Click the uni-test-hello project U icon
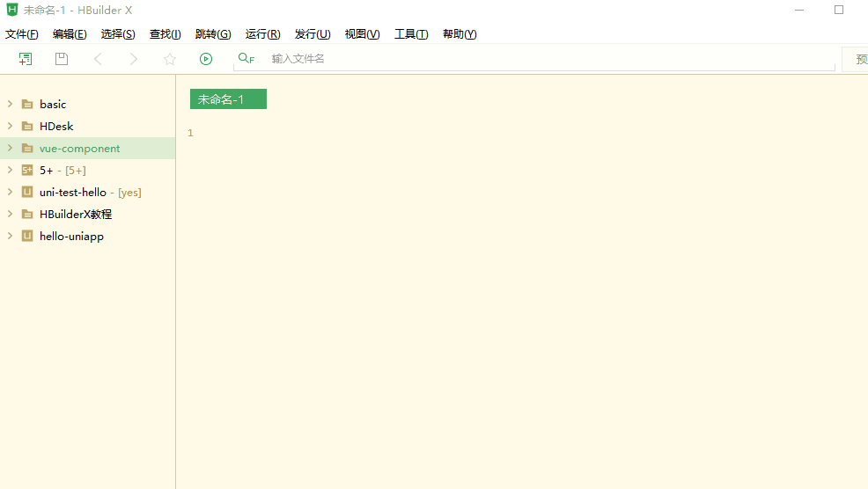 27,192
